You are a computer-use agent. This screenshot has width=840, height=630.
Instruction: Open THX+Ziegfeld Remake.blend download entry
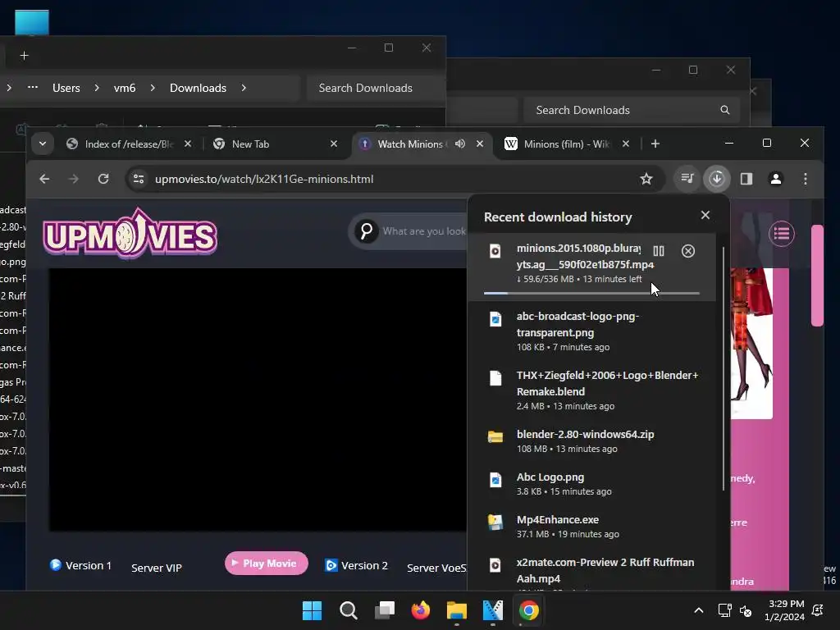(x=591, y=390)
